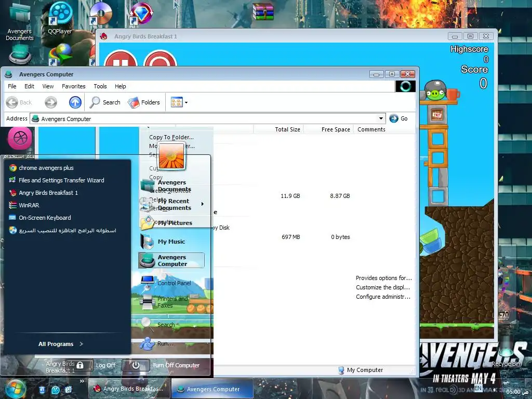Select Copy To Folder... menu entry
The width and height of the screenshot is (532, 399).
171,137
